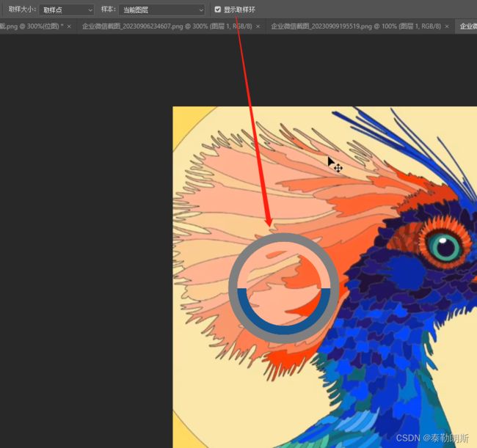This screenshot has height=448, width=477.
Task: Close the 20230906234607.png tab
Action: click(x=258, y=26)
